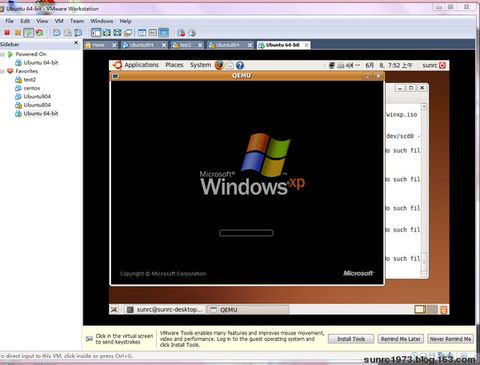The height and width of the screenshot is (365, 480).
Task: Click the yellow Suspend toolbar icon
Action: (18, 33)
